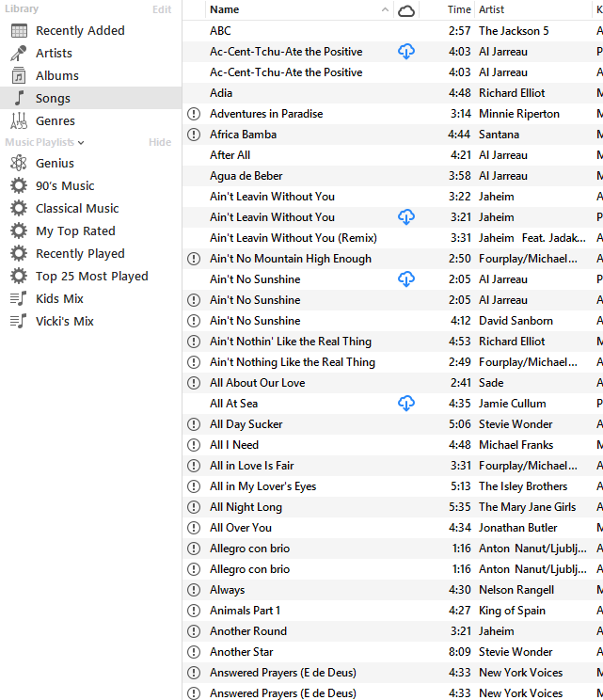
Task: Open the Albums view icon
Action: 19,75
